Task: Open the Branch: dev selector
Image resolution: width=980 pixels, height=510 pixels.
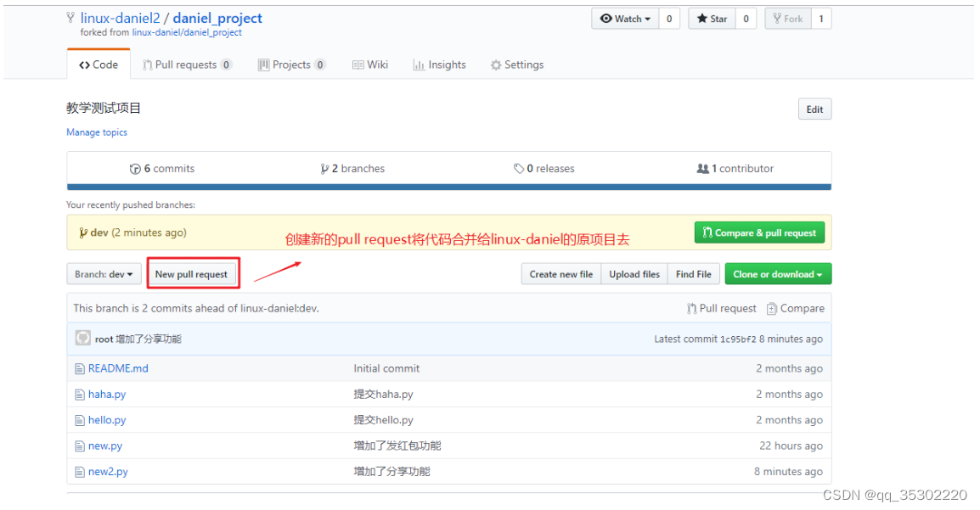Action: click(x=104, y=274)
